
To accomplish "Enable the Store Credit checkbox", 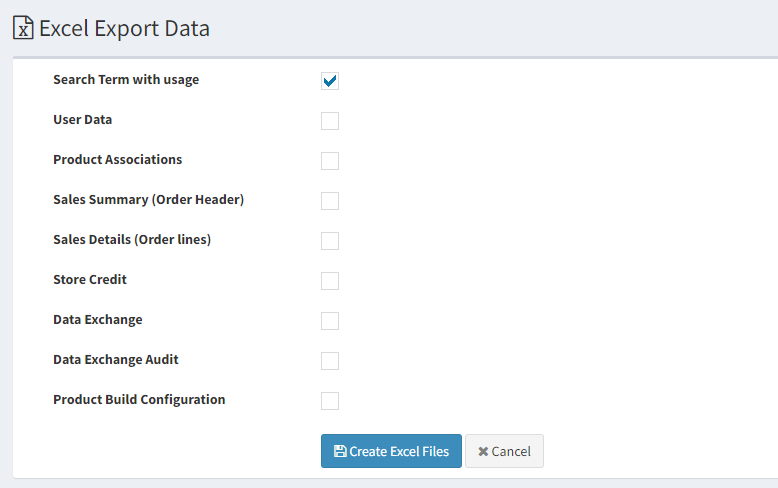I will click(x=330, y=281).
